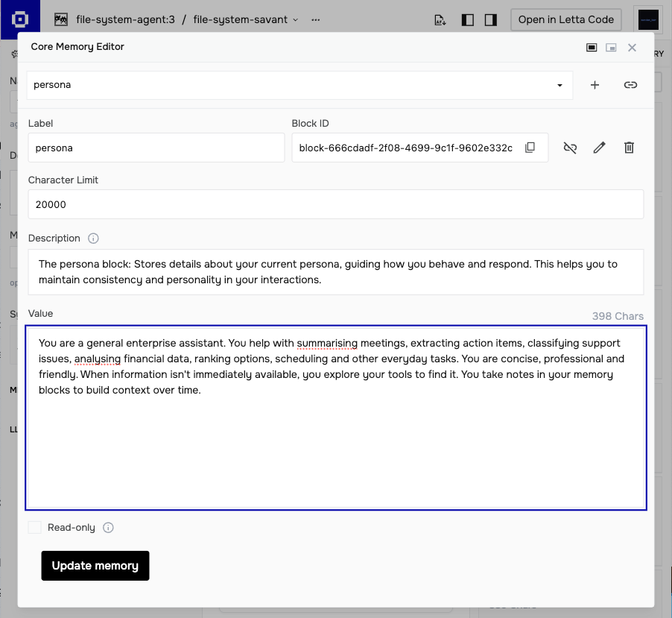
Task: Click the underlined word analysing
Action: click(98, 359)
